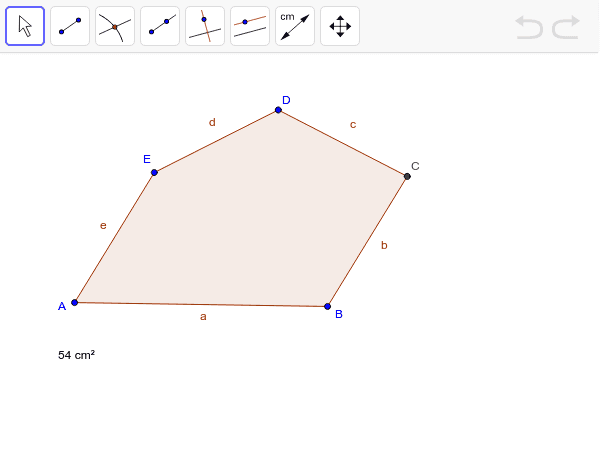Click the side label e
The width and height of the screenshot is (600, 450).
[x=103, y=226]
